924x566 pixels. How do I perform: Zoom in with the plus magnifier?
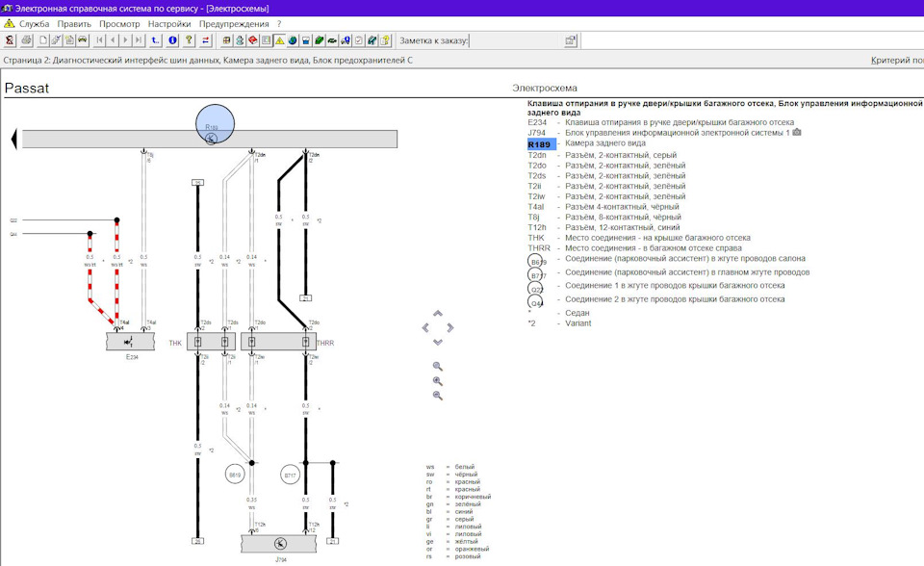pos(437,381)
